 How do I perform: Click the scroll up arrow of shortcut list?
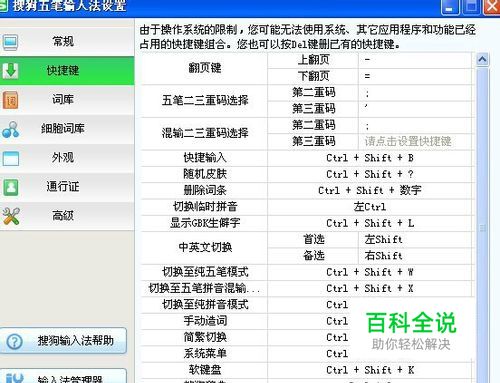coord(482,60)
